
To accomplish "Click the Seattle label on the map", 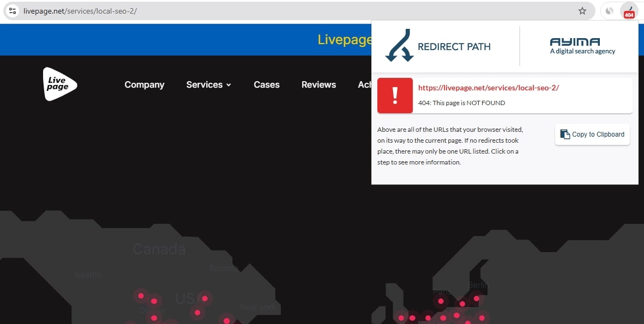I will tap(88, 275).
